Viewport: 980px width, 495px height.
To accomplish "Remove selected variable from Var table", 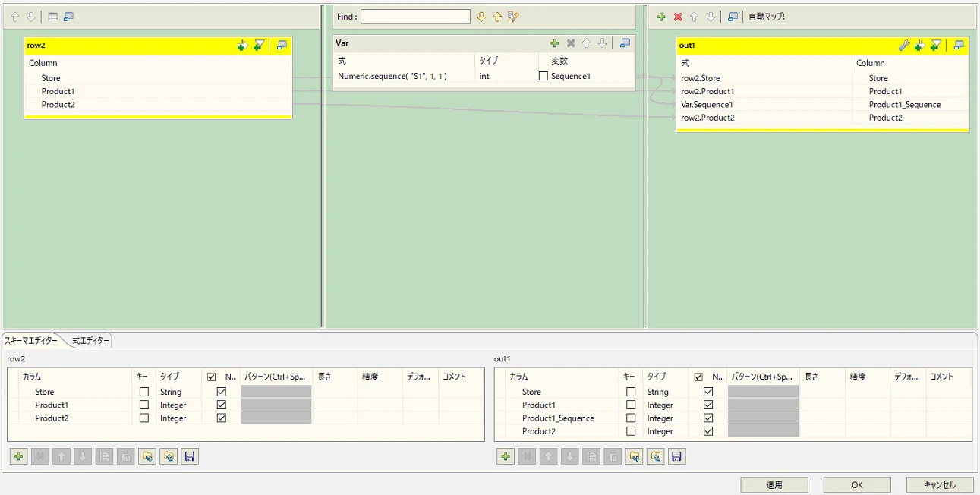I will [x=571, y=43].
